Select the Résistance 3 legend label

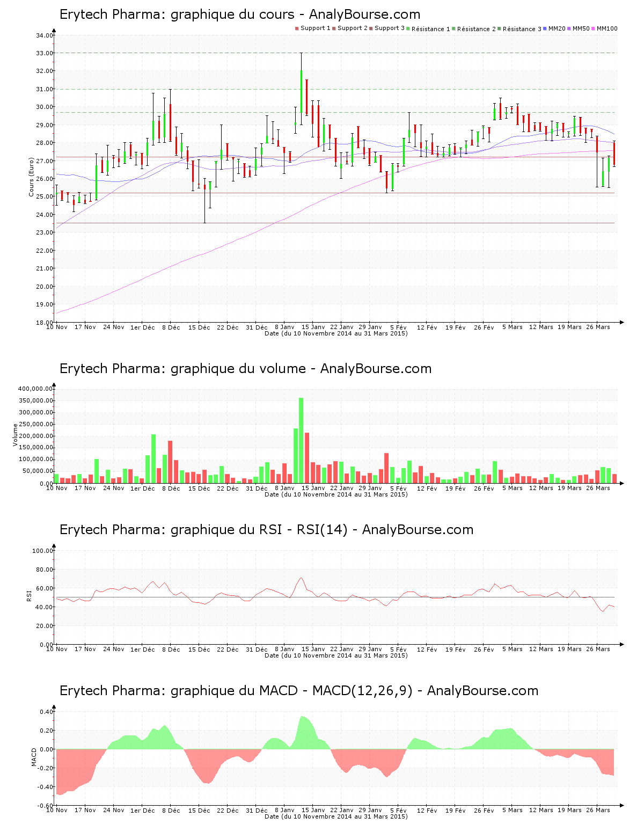[x=522, y=29]
